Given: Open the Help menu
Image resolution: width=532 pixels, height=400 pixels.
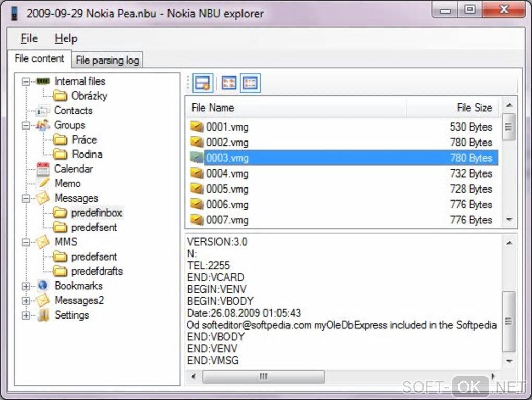Looking at the screenshot, I should pyautogui.click(x=66, y=38).
